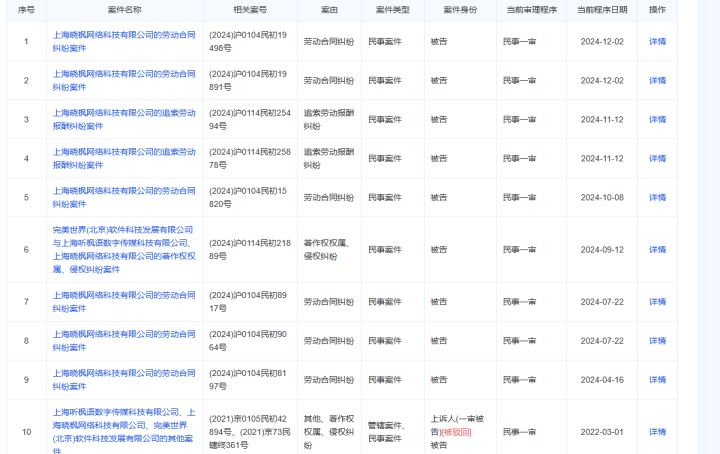Select case number (2024)沪0104民初19891号
Screen dimensions: 720x454
(248, 80)
